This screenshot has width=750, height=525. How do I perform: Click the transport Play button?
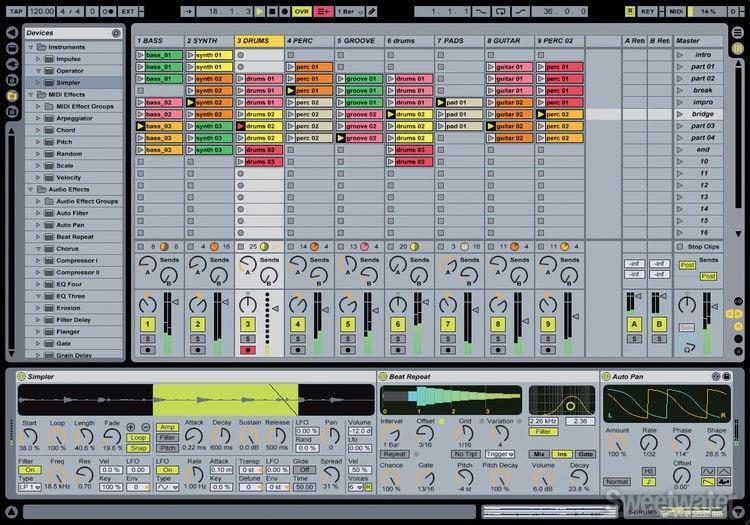click(x=260, y=10)
